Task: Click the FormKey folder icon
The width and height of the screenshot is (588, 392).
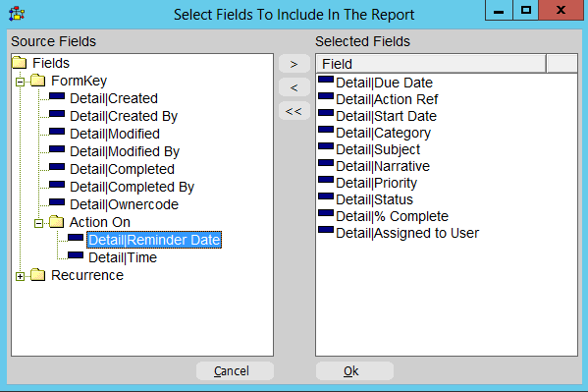Action: pyautogui.click(x=38, y=81)
